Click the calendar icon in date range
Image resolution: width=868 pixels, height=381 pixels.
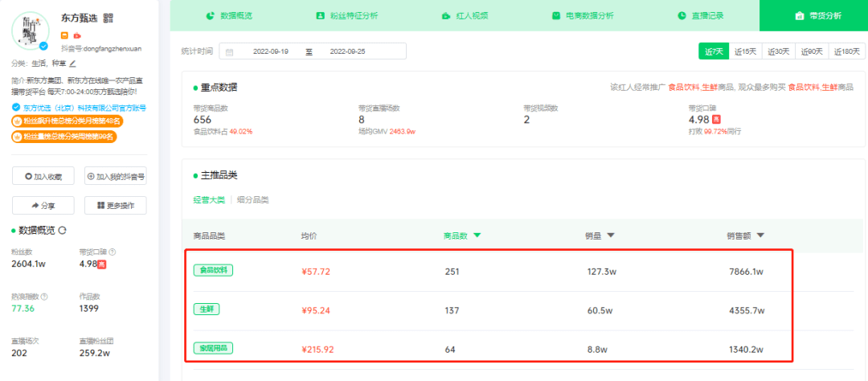click(x=230, y=51)
